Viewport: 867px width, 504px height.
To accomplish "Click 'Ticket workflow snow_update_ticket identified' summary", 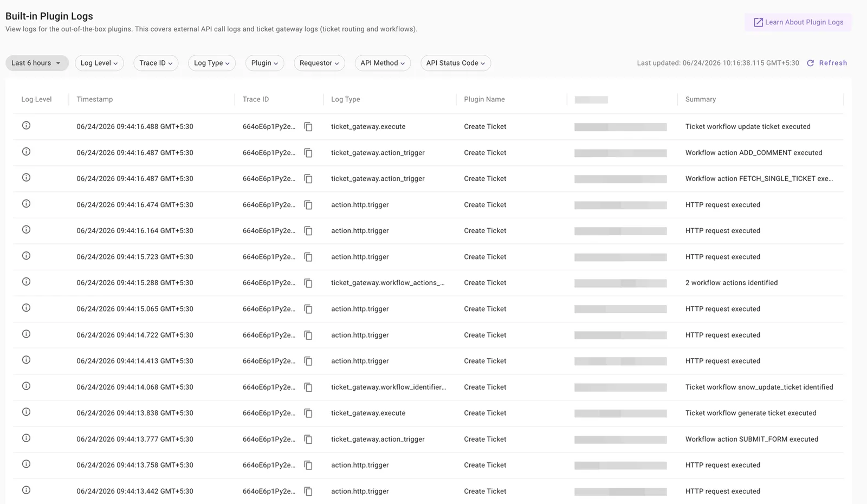I will (x=759, y=387).
